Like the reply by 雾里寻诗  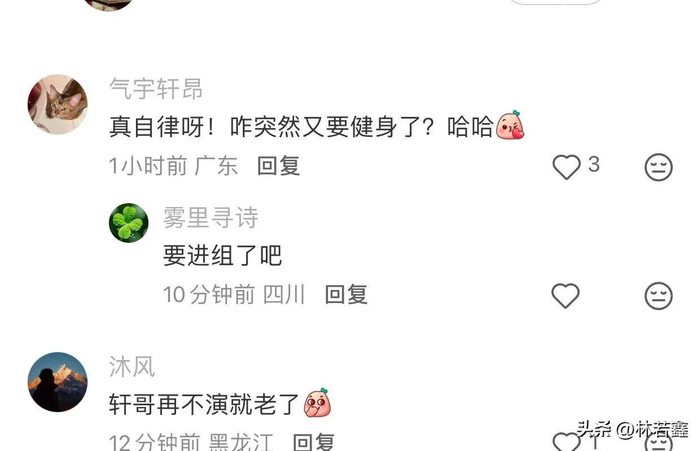pos(566,296)
